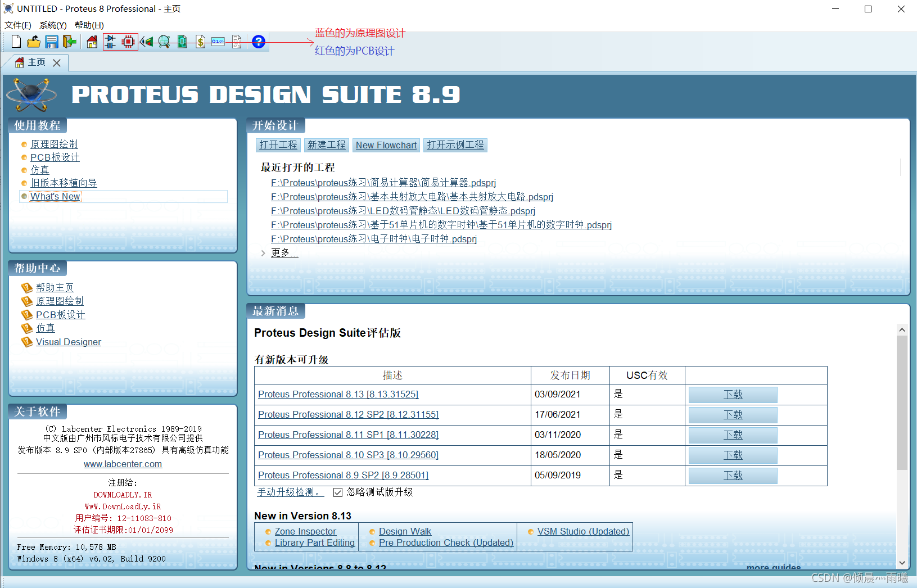
Task: Open the 帮助(H) menu
Action: coord(89,25)
